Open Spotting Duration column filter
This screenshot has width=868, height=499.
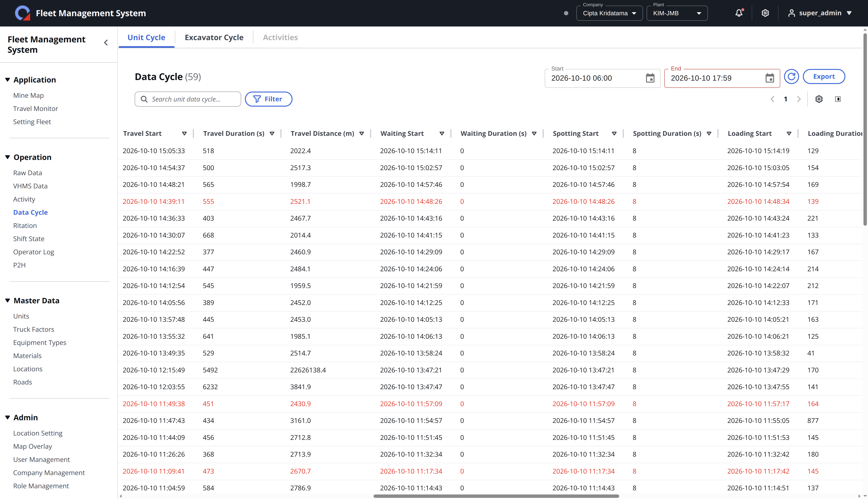tap(709, 134)
